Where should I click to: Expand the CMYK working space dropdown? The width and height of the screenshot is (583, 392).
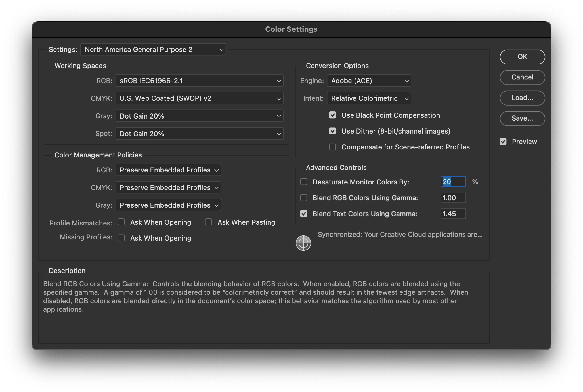tap(199, 98)
